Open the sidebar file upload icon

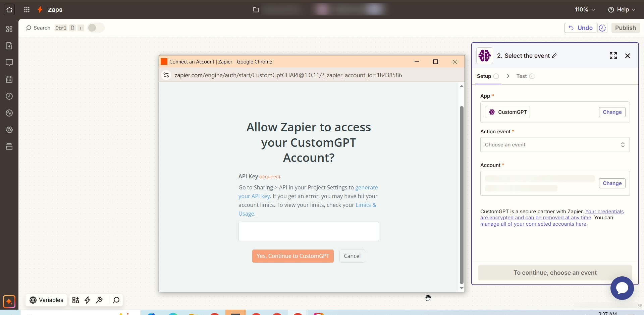coord(9,46)
